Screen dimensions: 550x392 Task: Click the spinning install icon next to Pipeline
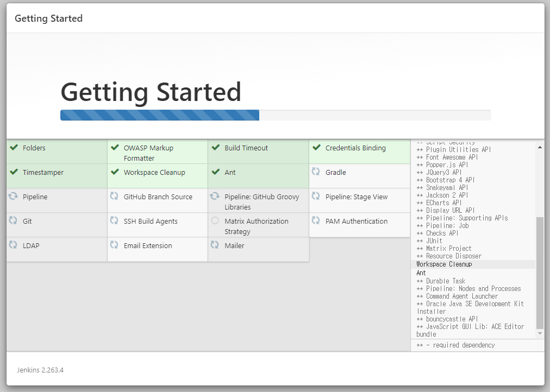coord(13,196)
